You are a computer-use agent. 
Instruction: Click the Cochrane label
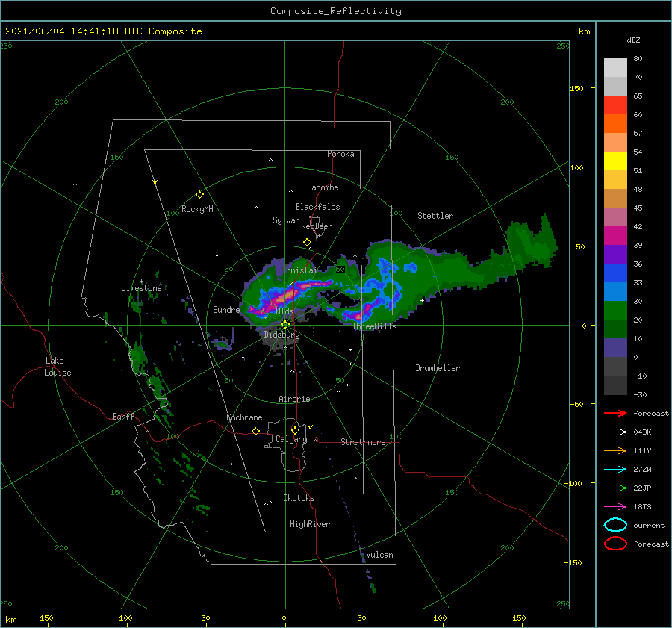[244, 417]
